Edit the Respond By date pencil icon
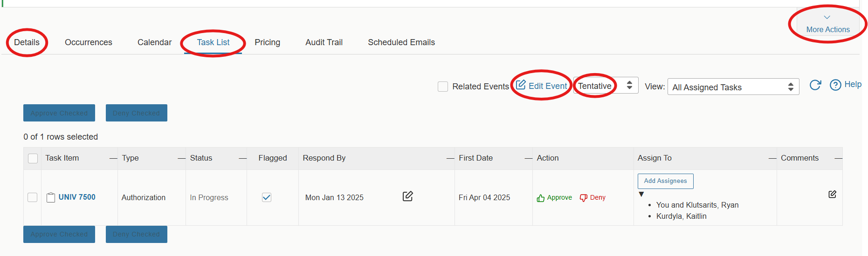The width and height of the screenshot is (868, 256). pyautogui.click(x=407, y=196)
